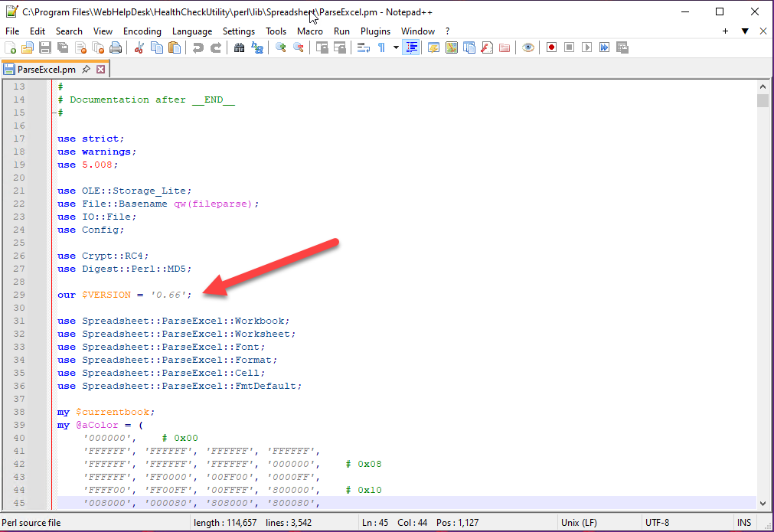Click the Undo arrow icon
Image resolution: width=774 pixels, height=532 pixels.
click(198, 47)
